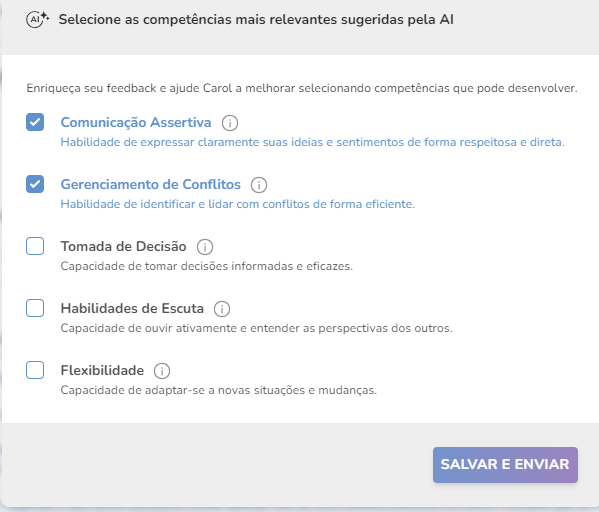
Task: Open info icon beside Flexibilidade
Action: pos(162,371)
